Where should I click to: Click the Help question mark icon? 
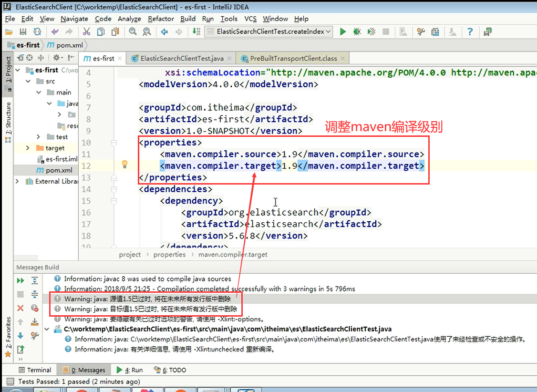pyautogui.click(x=470, y=32)
